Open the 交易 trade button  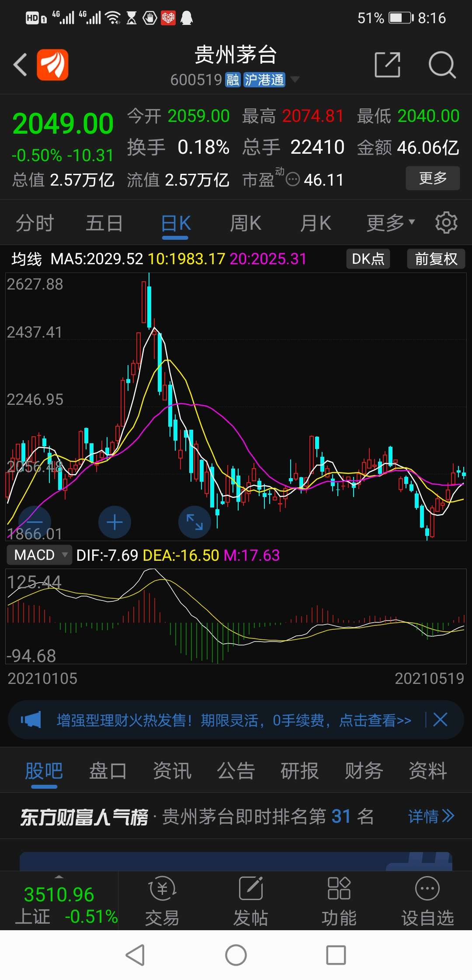[x=163, y=901]
